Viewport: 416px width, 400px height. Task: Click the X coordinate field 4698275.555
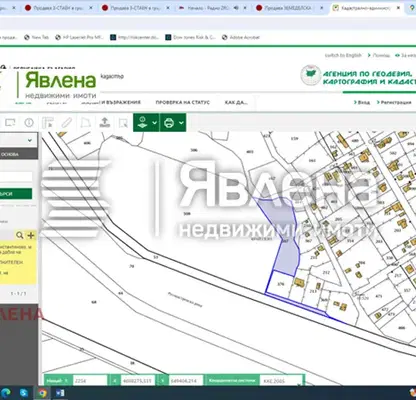pos(138,381)
